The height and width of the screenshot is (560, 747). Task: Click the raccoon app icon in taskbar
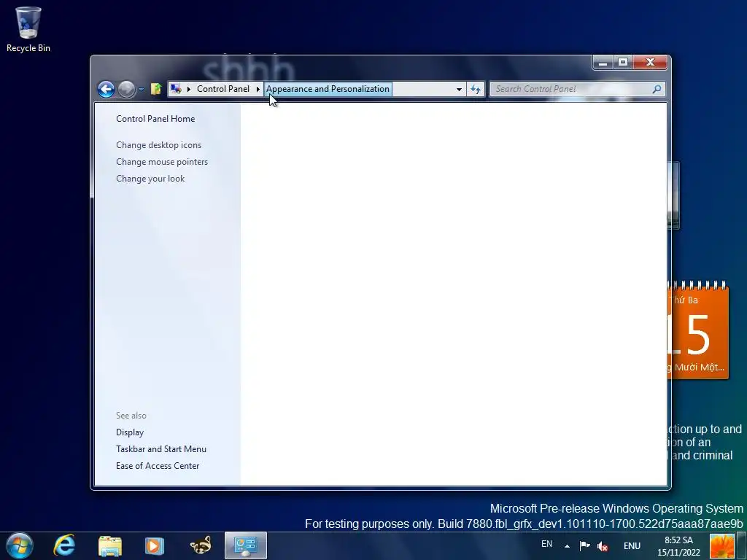(201, 545)
